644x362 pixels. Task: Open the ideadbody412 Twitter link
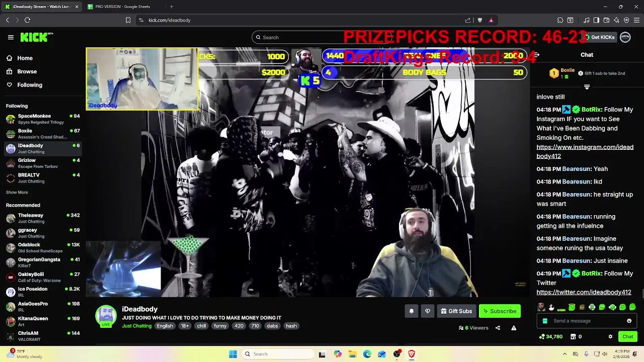584,292
